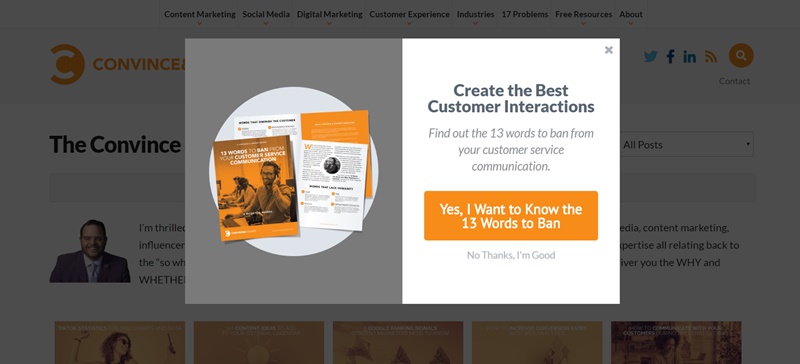Close the popup with the X icon
800x364 pixels.
point(608,50)
